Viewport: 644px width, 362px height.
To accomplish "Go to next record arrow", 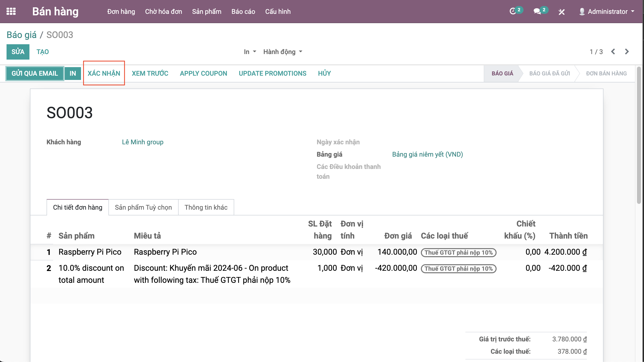I will pyautogui.click(x=627, y=52).
